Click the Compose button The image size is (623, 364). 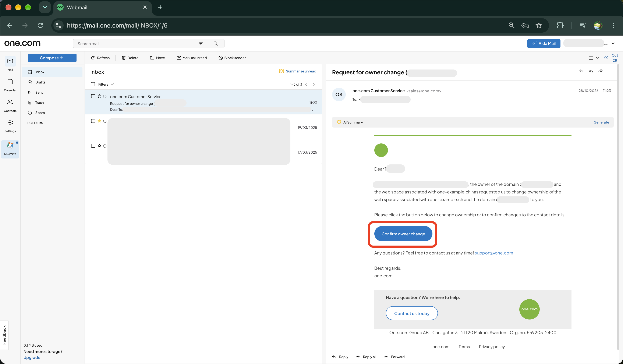coord(52,58)
